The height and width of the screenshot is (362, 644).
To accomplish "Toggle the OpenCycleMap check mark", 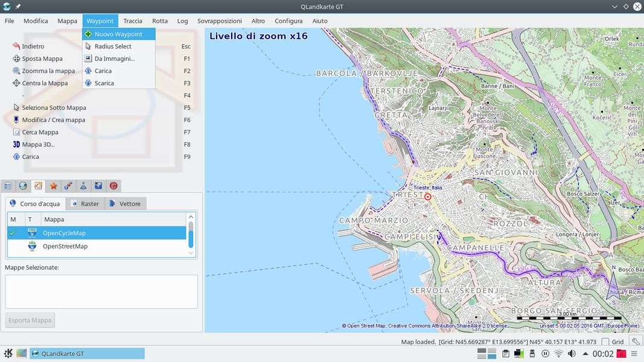I will [x=13, y=233].
